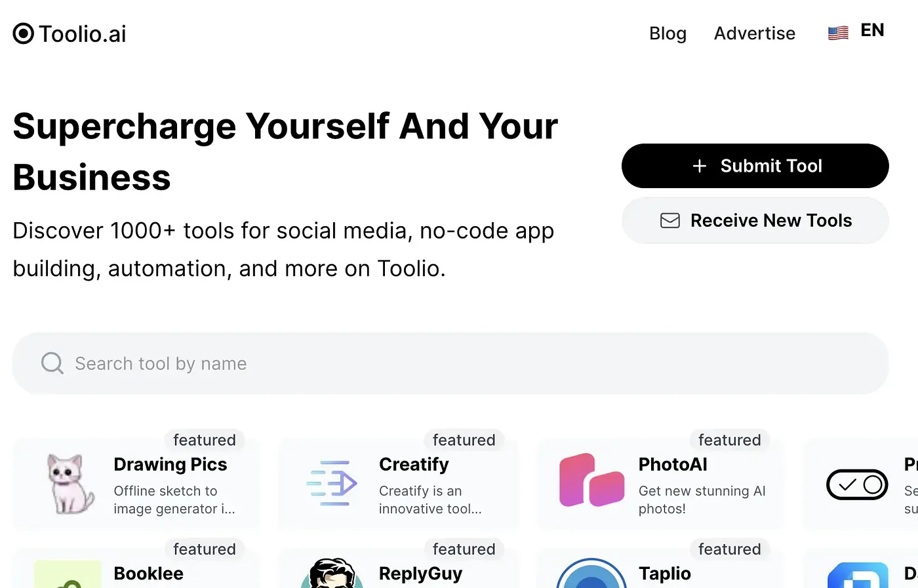
Task: Click the featured badge above Creatify
Action: [x=464, y=440]
